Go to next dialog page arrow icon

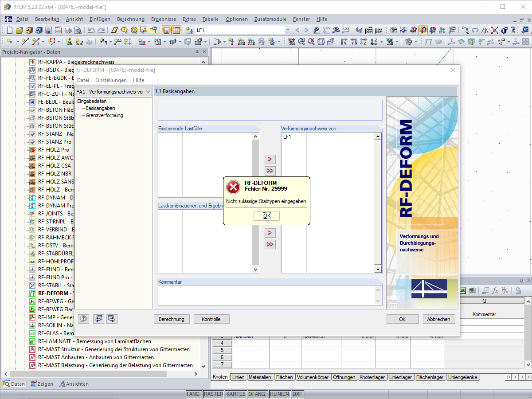111,319
